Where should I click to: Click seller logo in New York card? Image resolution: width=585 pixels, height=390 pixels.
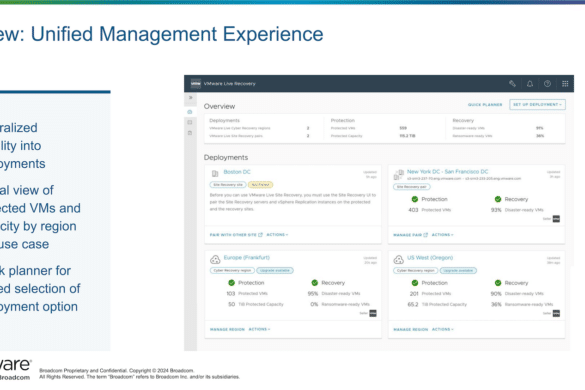(556, 219)
